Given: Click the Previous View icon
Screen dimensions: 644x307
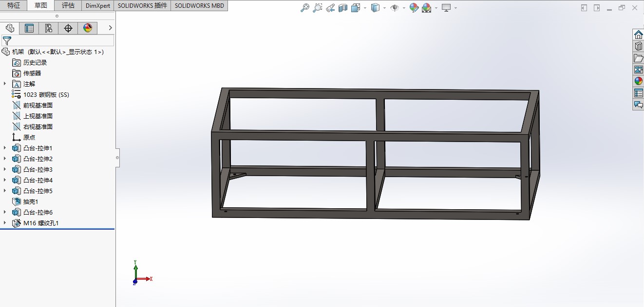Looking at the screenshot, I should (x=330, y=8).
